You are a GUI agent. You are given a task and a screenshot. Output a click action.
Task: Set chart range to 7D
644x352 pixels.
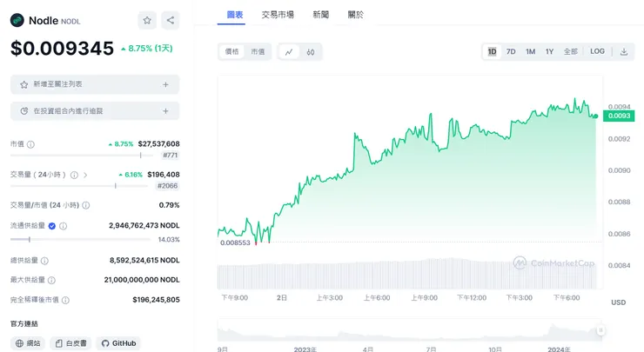click(511, 51)
